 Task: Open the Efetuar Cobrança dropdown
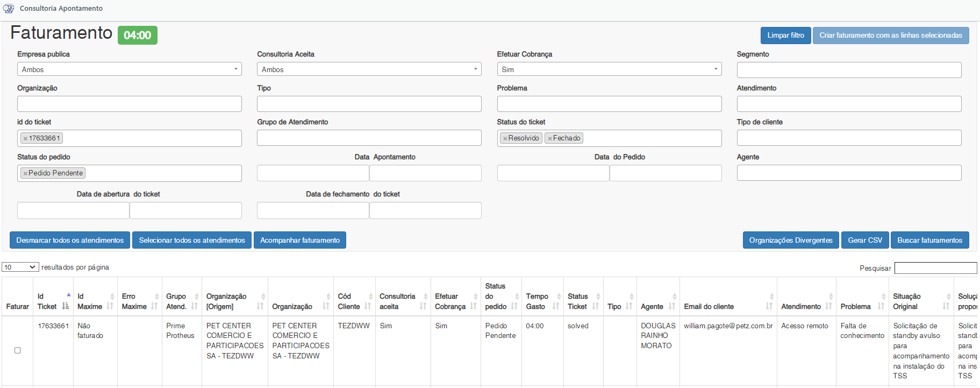click(609, 69)
